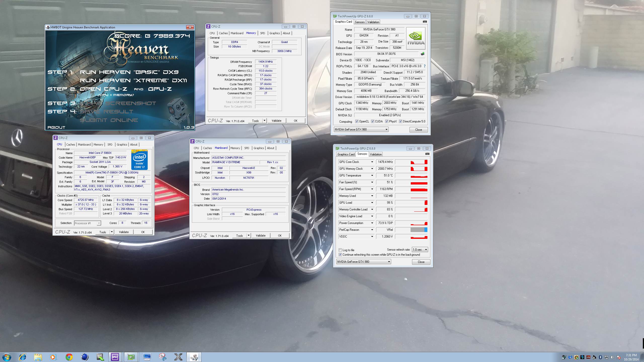Open Windows Media Player from taskbar
This screenshot has height=362, width=644.
pos(53,357)
